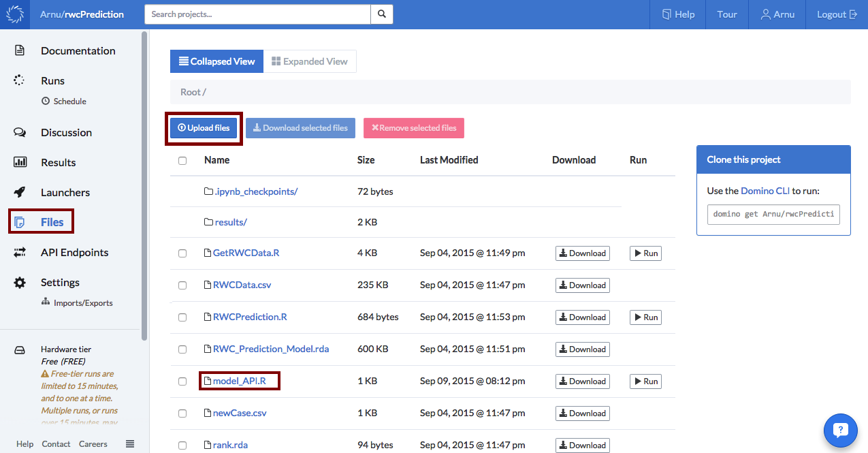Click the Upload files button
Image resolution: width=868 pixels, height=453 pixels.
pyautogui.click(x=203, y=128)
